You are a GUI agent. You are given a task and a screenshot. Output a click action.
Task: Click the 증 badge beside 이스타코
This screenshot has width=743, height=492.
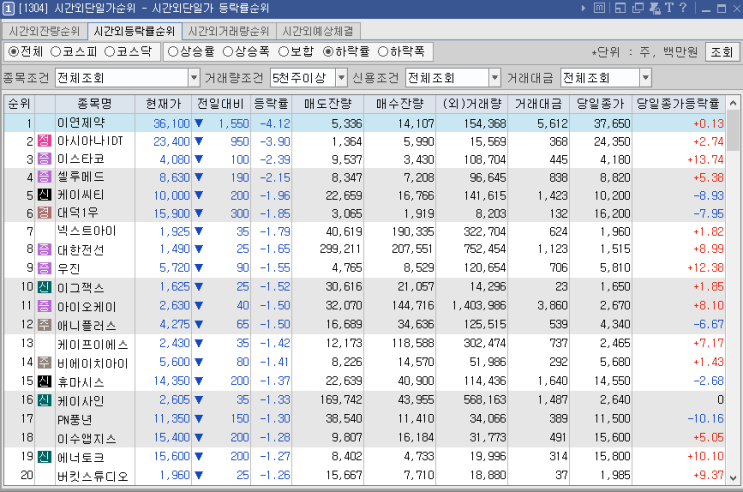(x=44, y=159)
